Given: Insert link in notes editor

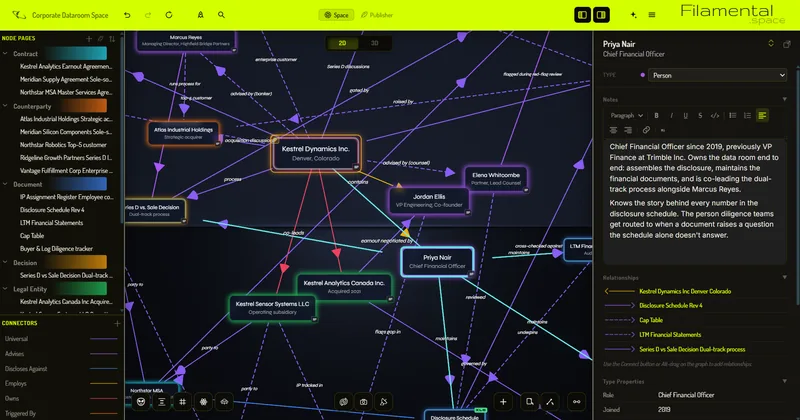Looking at the screenshot, I should [646, 130].
